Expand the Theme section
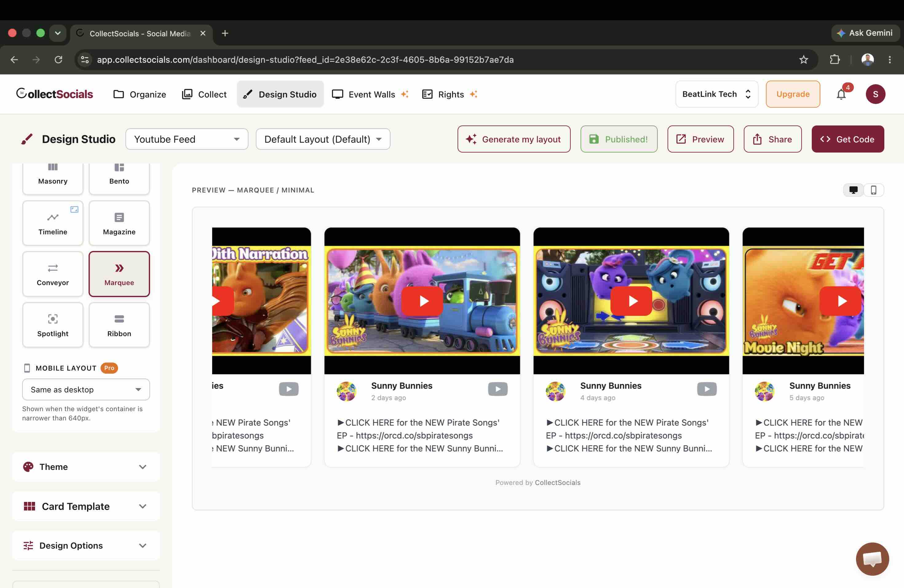The height and width of the screenshot is (588, 904). (x=86, y=467)
